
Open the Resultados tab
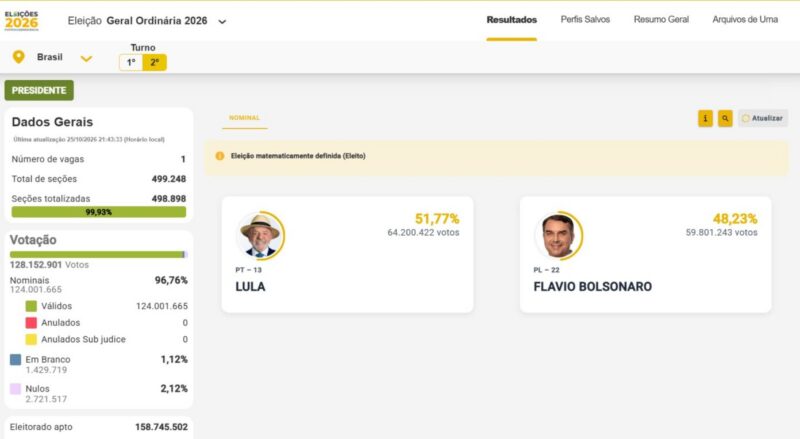511,20
